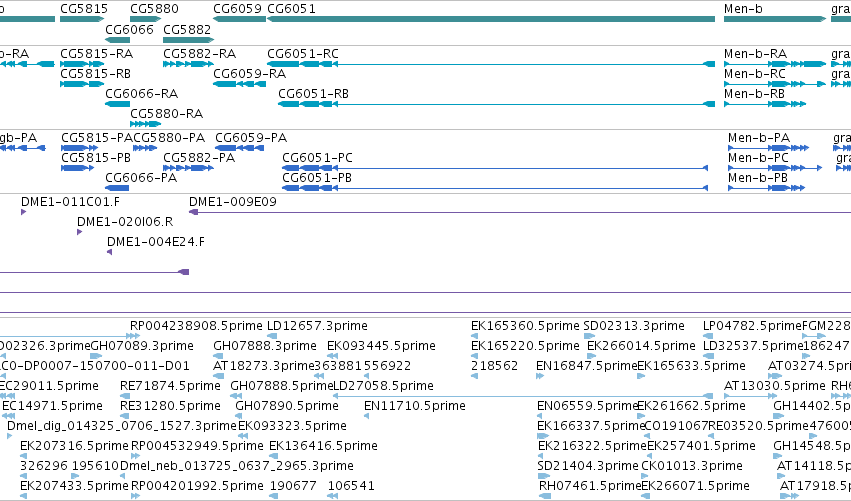
Task: Click the GH07890.5prime EST
Action: coord(240,417)
